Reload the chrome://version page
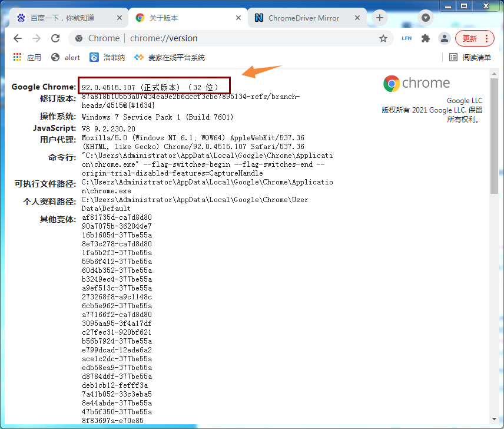Image resolution: width=504 pixels, height=429 pixels. point(55,38)
